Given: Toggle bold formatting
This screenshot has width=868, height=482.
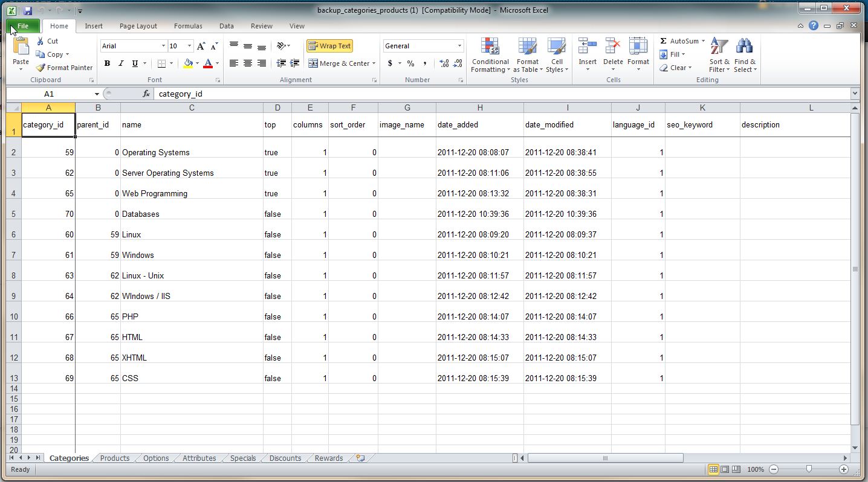Looking at the screenshot, I should click(x=107, y=63).
